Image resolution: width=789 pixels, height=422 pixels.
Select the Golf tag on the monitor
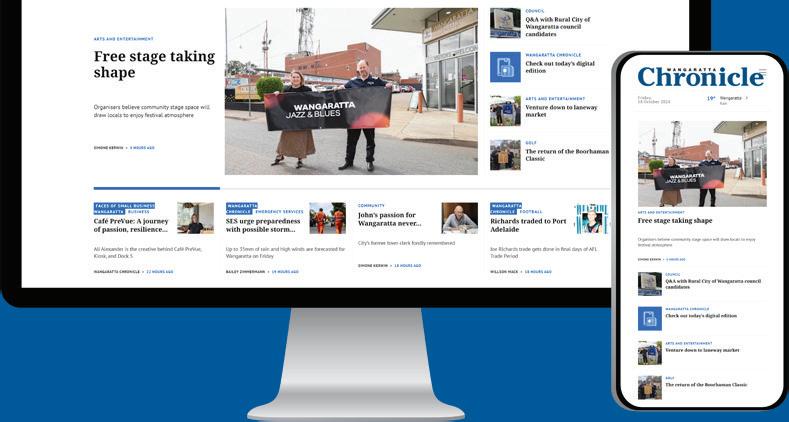click(x=531, y=143)
